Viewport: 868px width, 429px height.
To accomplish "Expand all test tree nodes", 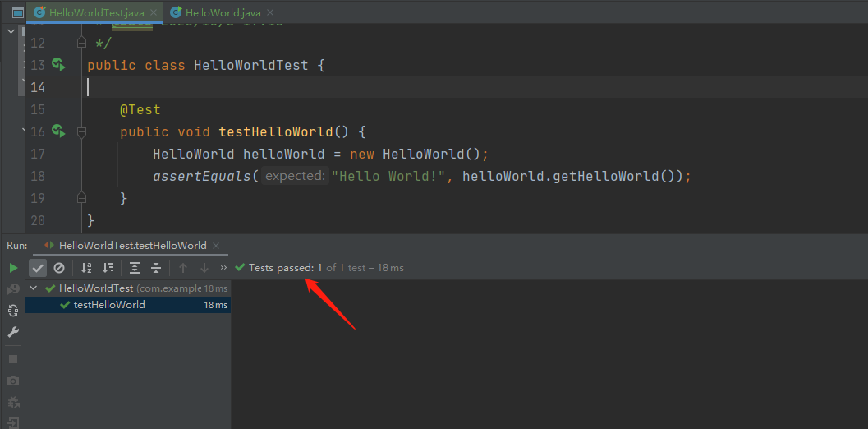I will click(135, 268).
